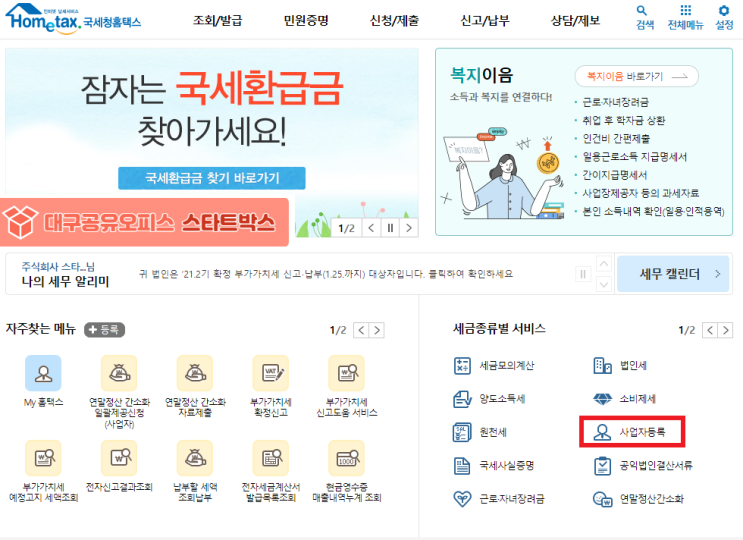The image size is (743, 540).
Task: Click the 법인세 building icon
Action: [602, 366]
